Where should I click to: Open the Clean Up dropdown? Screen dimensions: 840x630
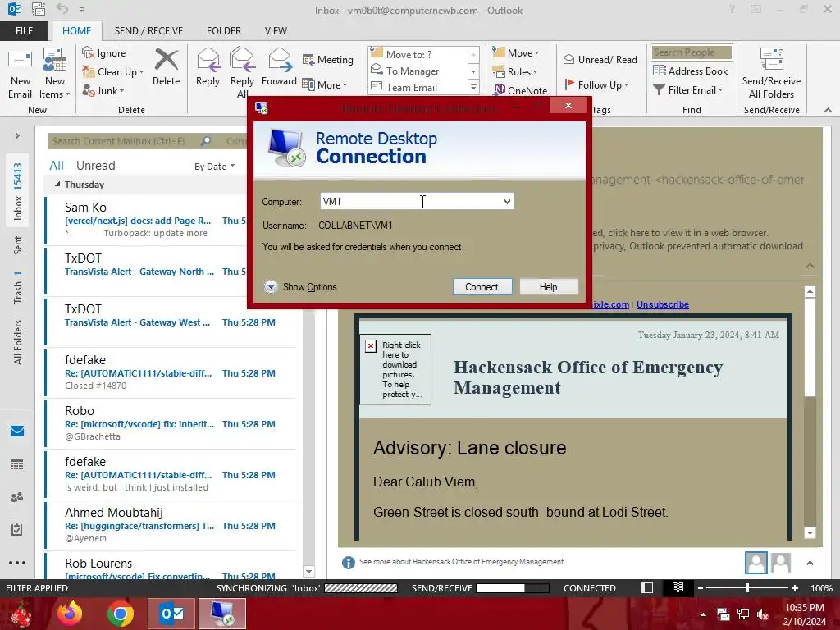tap(113, 72)
